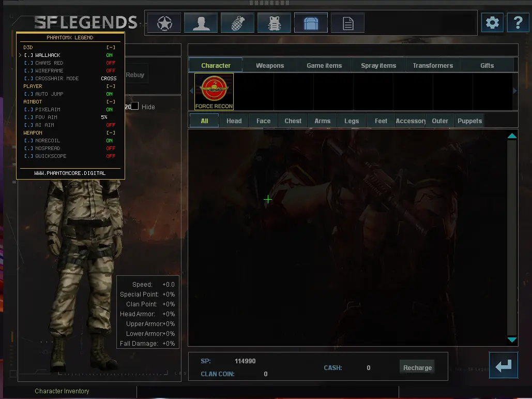Select the inventory chest icon

(x=311, y=23)
